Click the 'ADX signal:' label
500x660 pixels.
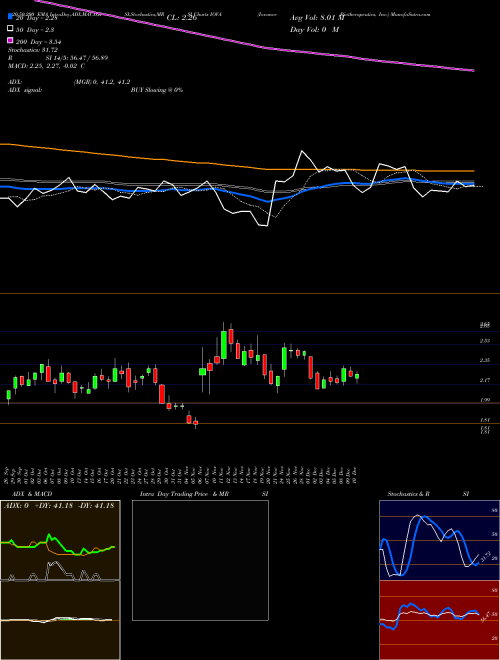[25, 90]
